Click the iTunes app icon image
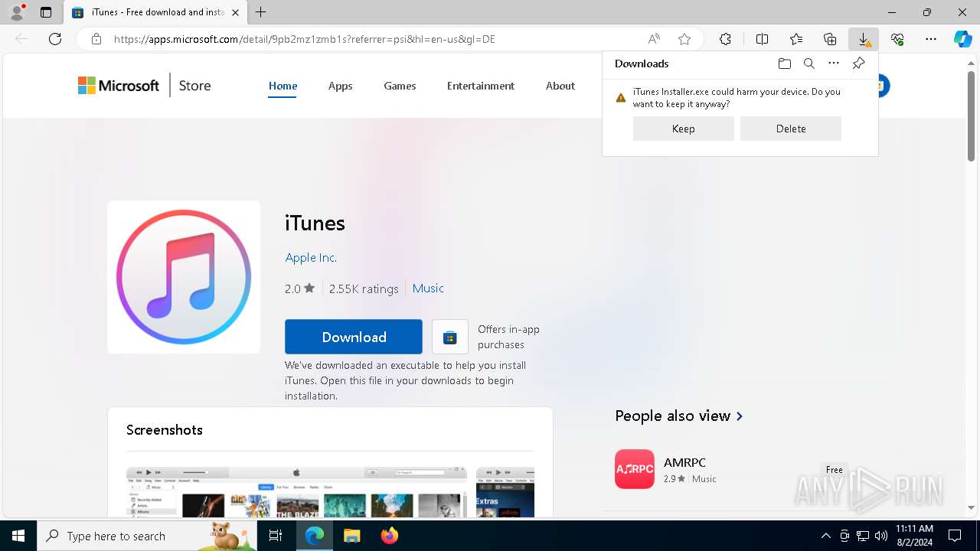The width and height of the screenshot is (980, 551). tap(184, 277)
